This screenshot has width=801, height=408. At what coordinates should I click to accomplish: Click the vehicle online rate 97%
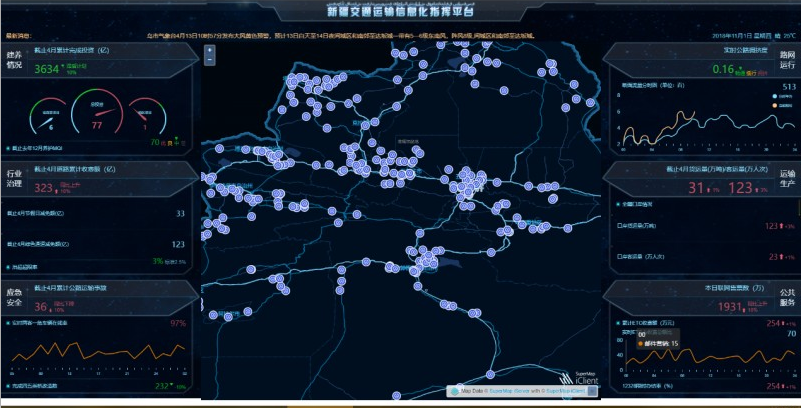click(x=178, y=323)
